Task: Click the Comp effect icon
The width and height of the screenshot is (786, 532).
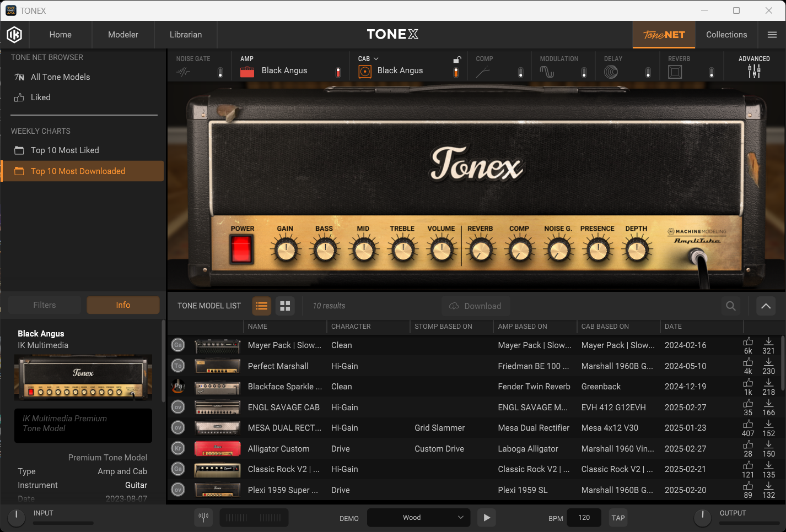Action: (x=483, y=72)
